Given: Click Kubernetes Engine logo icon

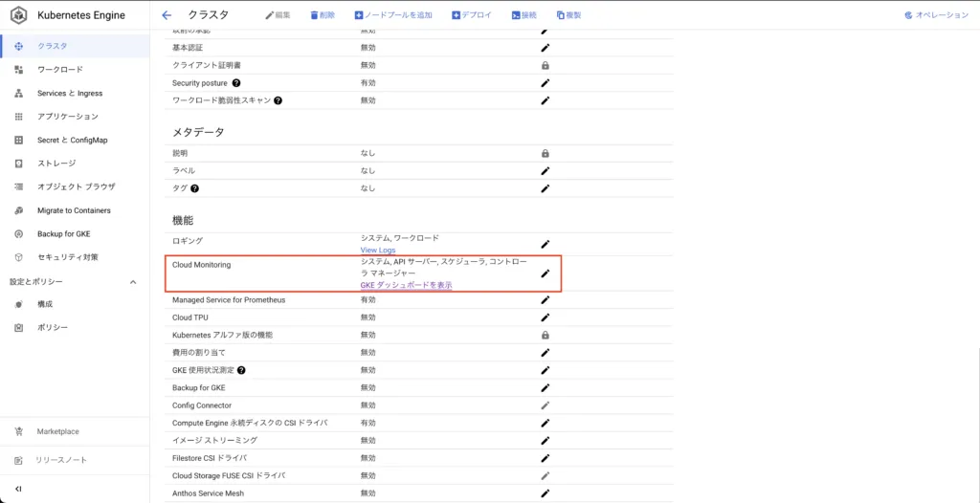Looking at the screenshot, I should (x=19, y=15).
